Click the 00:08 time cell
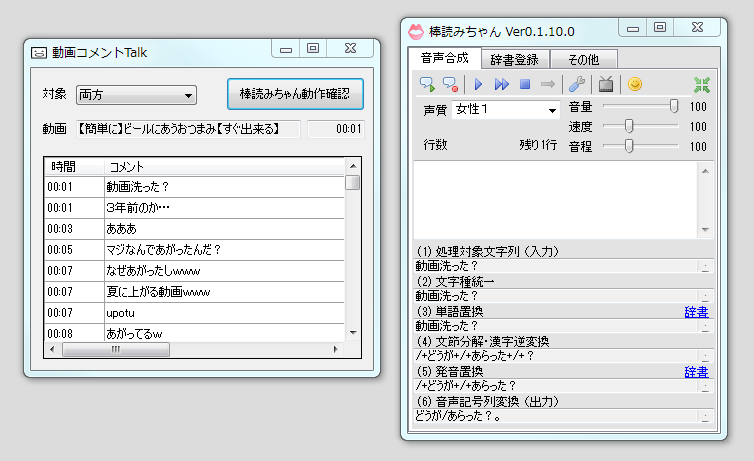This screenshot has height=461, width=754. [x=75, y=334]
